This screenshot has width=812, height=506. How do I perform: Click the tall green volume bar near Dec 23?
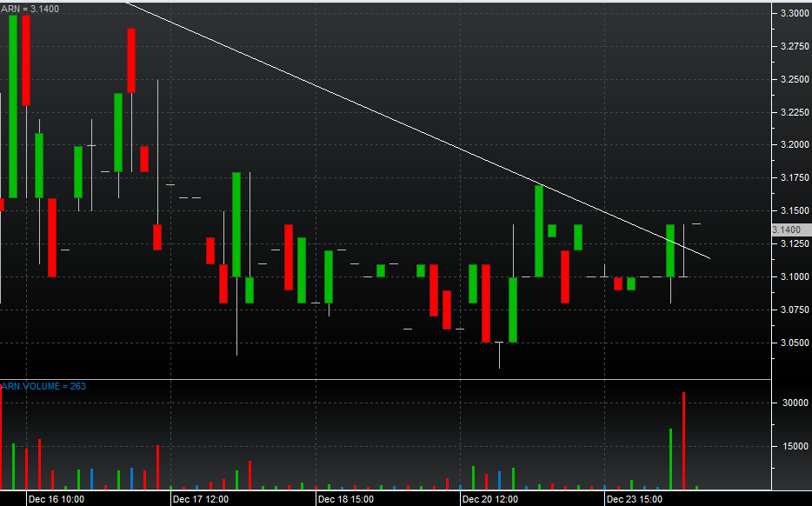[670, 457]
